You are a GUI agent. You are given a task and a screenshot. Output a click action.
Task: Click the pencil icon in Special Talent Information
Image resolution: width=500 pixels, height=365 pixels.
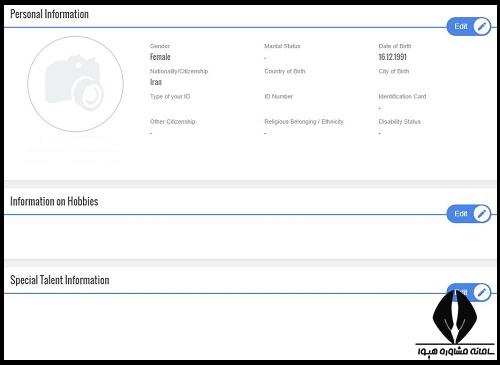pos(482,293)
